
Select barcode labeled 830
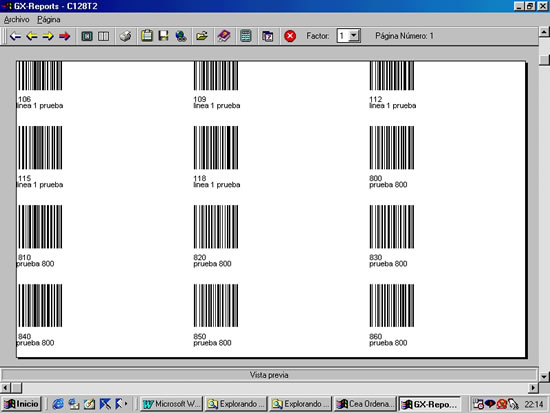point(392,227)
